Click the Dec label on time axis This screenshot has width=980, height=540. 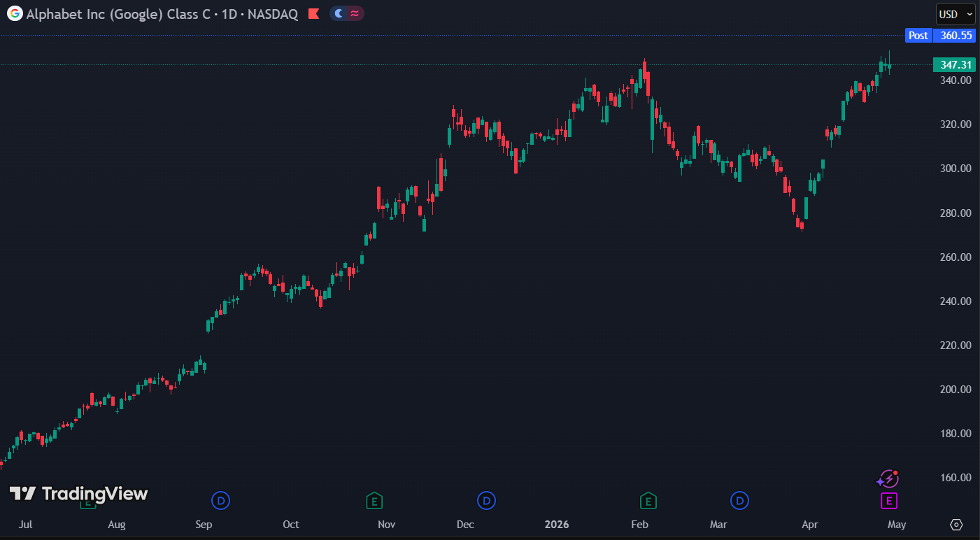(x=465, y=525)
